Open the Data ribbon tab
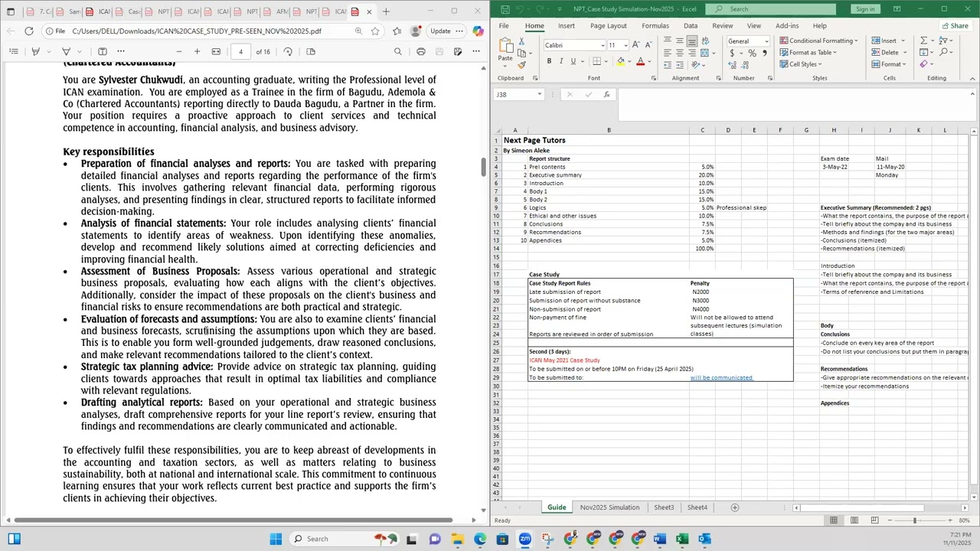Viewport: 980px width, 551px height. pyautogui.click(x=691, y=26)
